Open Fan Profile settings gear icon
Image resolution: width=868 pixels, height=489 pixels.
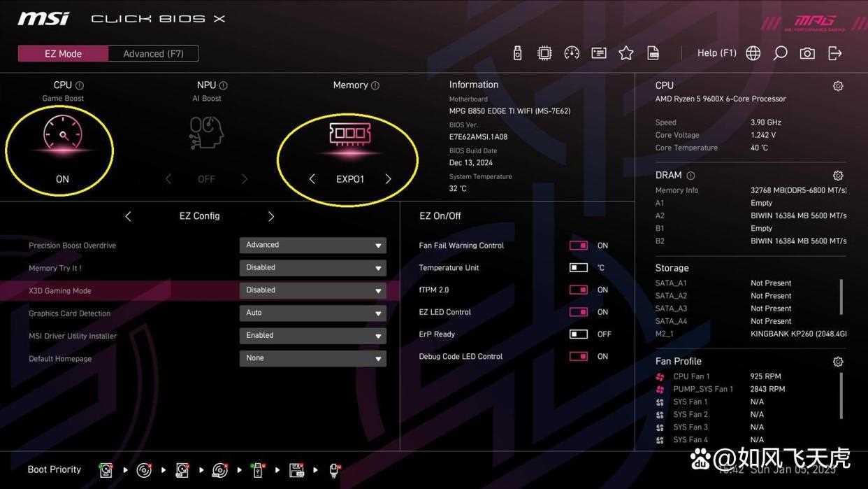[838, 362]
